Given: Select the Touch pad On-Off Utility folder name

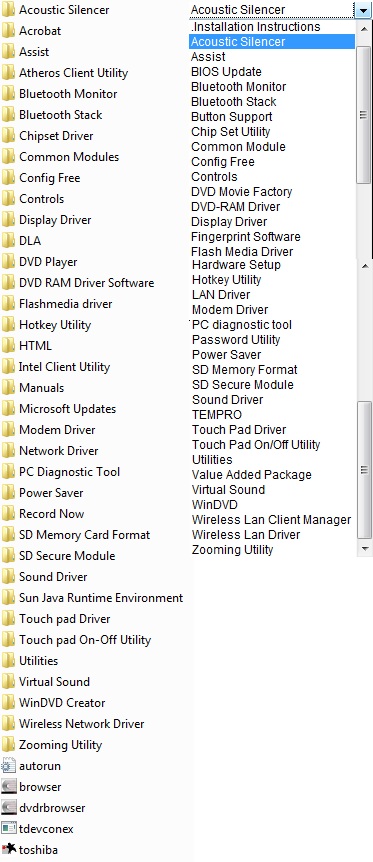Looking at the screenshot, I should (85, 639).
